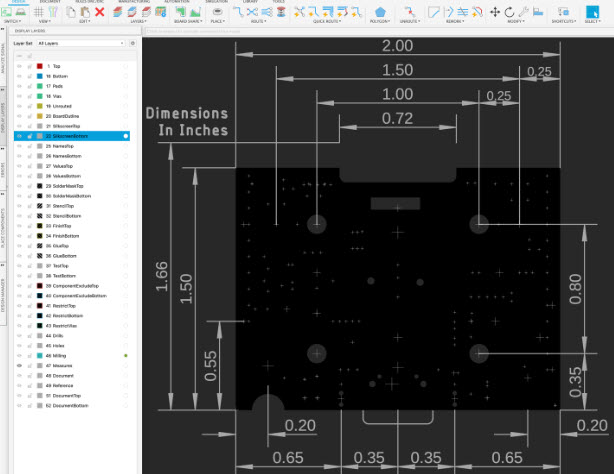Select the 44 Drills layer row

[x=72, y=336]
